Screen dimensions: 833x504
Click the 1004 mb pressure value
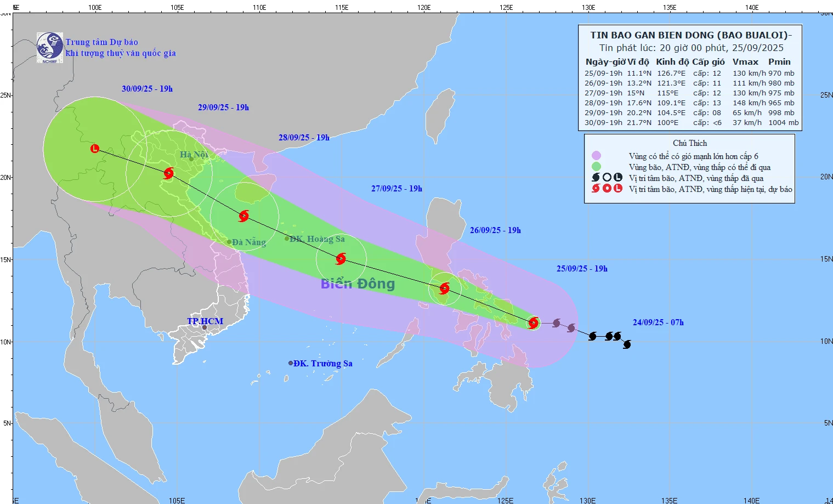(x=784, y=122)
